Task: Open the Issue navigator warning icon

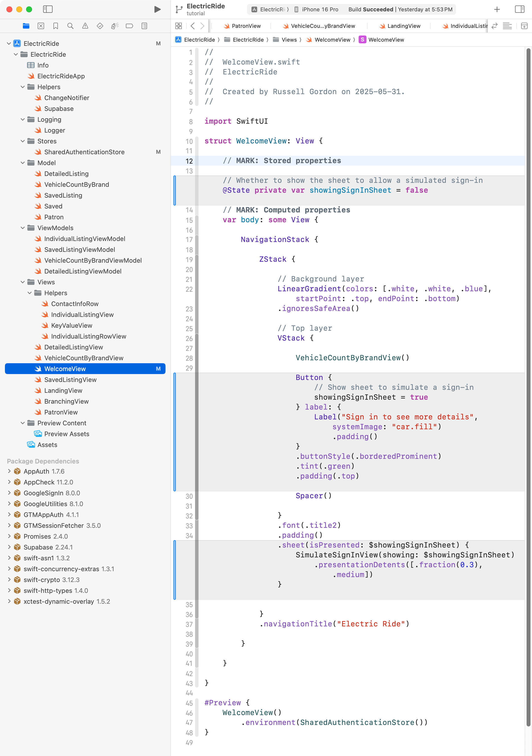Action: [x=85, y=26]
